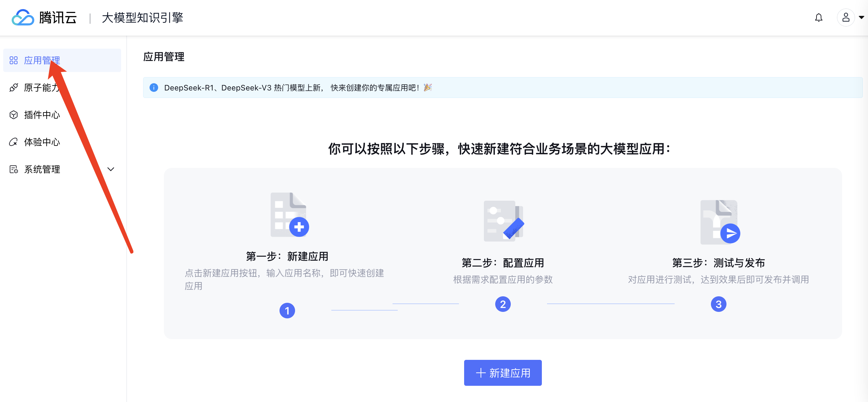
Task: Click the 新建应用 button
Action: pos(502,372)
